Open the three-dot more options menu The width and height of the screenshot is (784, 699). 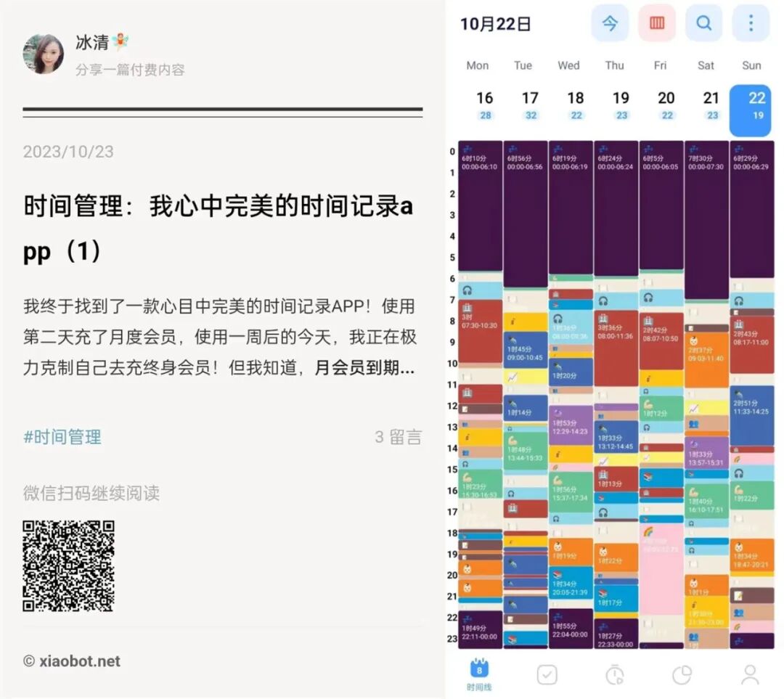pyautogui.click(x=751, y=23)
